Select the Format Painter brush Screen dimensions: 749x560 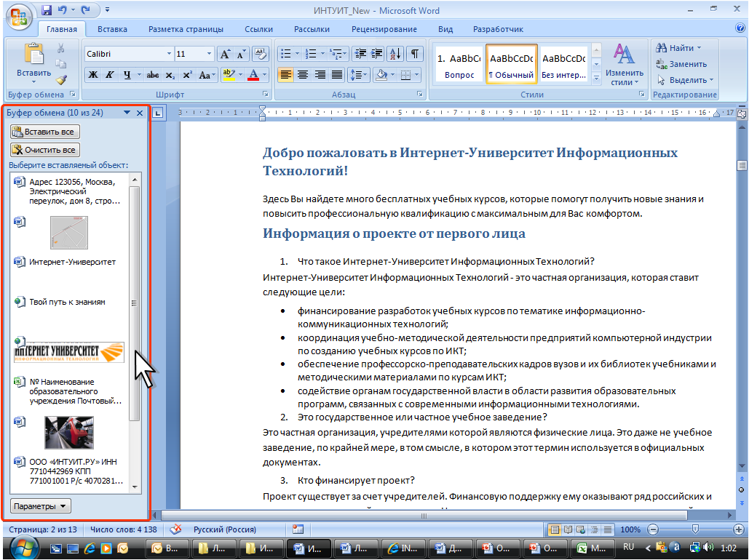pyautogui.click(x=61, y=80)
